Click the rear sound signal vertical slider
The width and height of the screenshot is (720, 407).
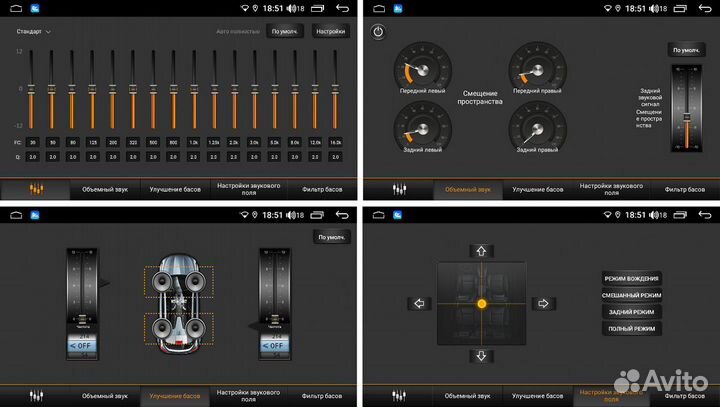(686, 110)
